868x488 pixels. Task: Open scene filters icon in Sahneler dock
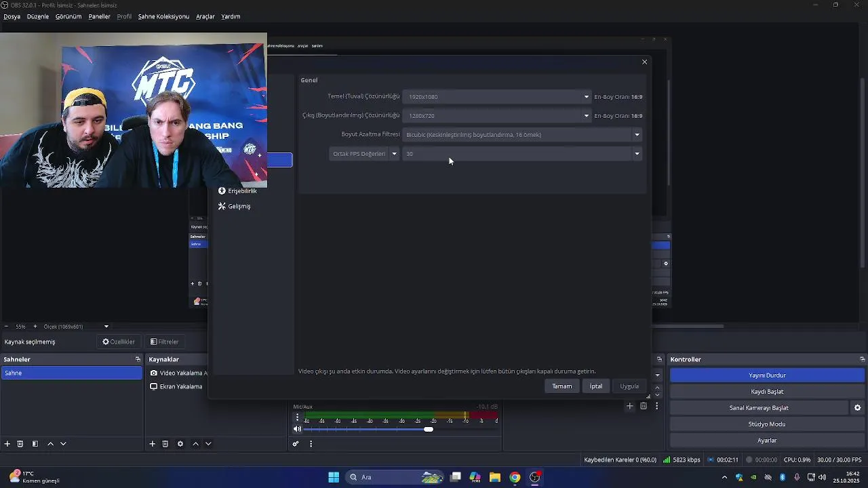pos(35,444)
